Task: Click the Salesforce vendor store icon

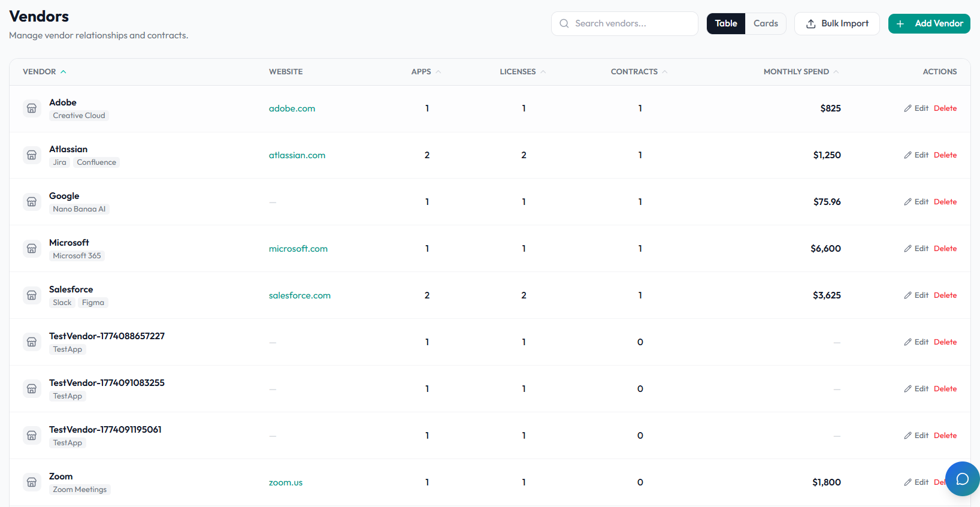Action: (32, 295)
